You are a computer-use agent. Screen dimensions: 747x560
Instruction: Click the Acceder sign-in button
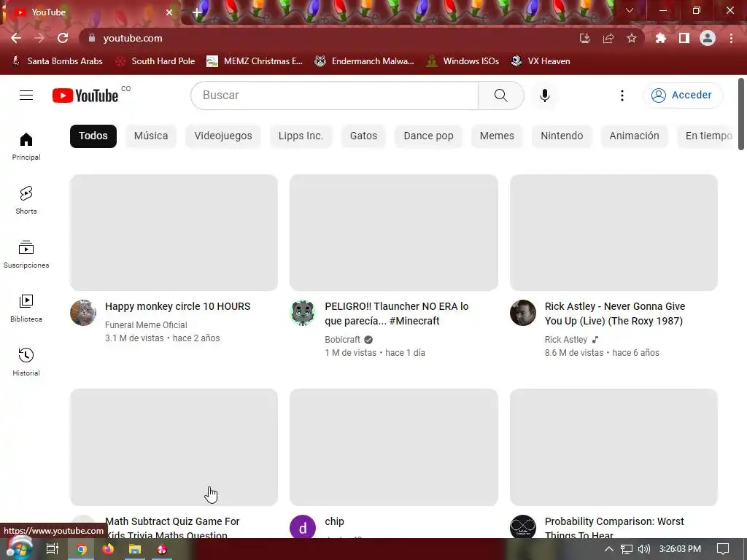683,96
